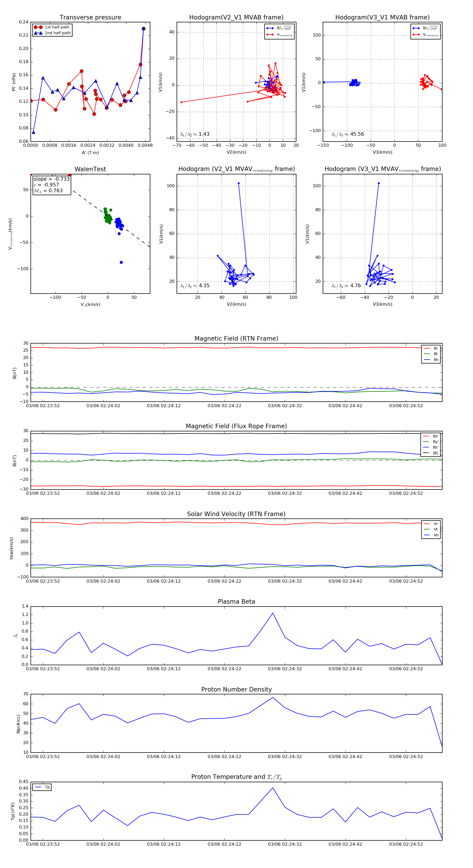Click the plasma beta peak near 02:24:30

[x=273, y=613]
